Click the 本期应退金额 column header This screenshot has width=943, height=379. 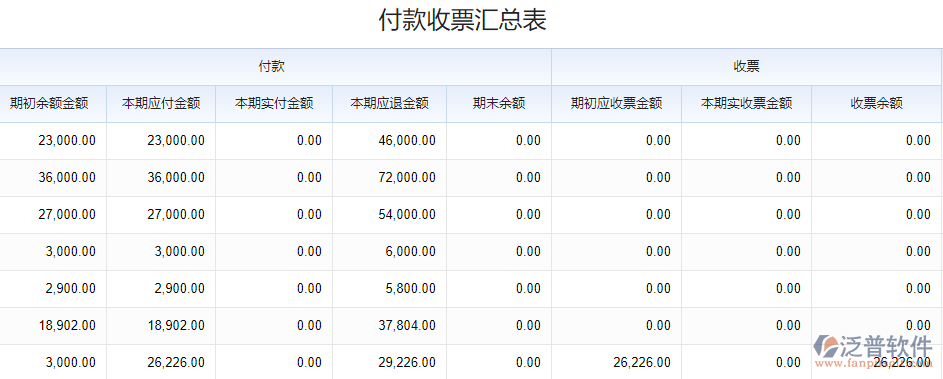click(x=389, y=103)
